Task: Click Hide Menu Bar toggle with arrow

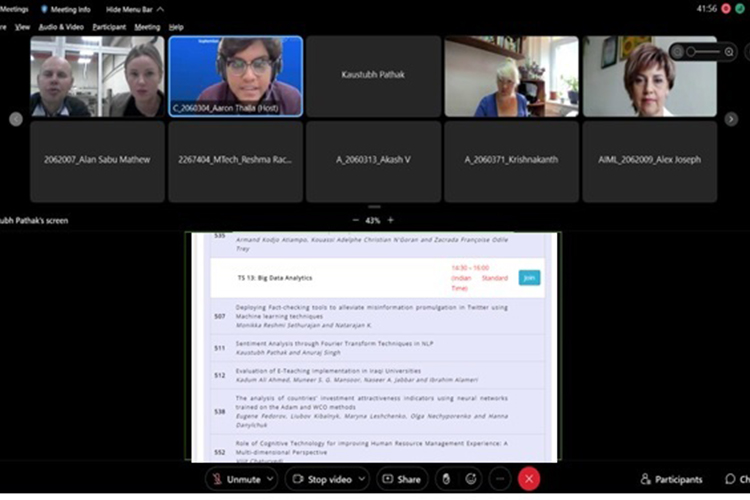Action: pyautogui.click(x=133, y=9)
